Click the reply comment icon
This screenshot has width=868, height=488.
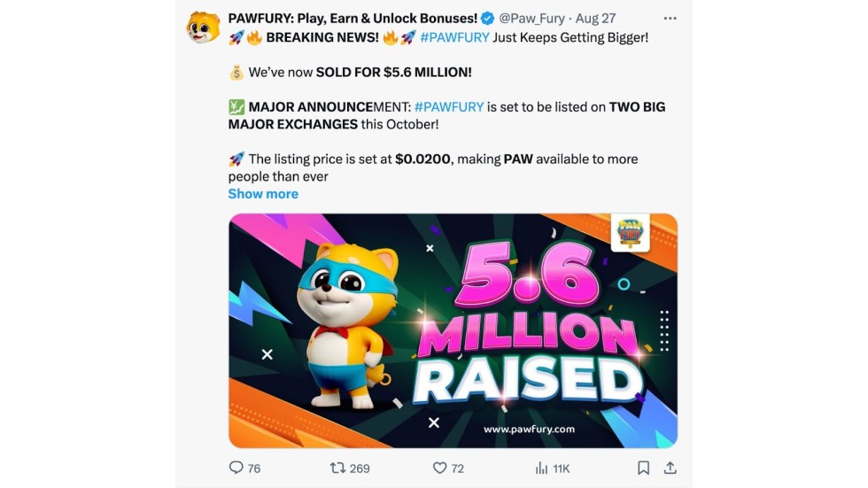pos(236,468)
